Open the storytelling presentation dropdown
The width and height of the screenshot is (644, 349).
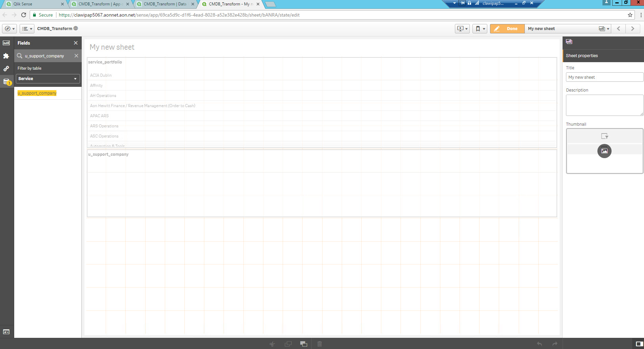(462, 29)
